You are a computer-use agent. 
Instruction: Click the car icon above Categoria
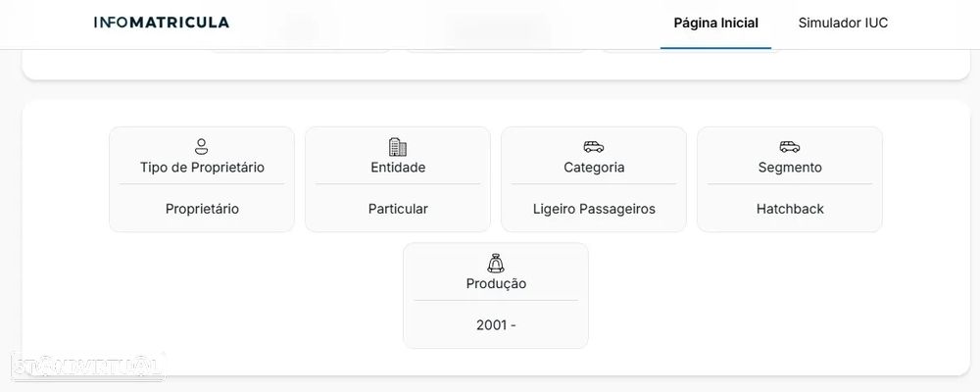point(594,147)
